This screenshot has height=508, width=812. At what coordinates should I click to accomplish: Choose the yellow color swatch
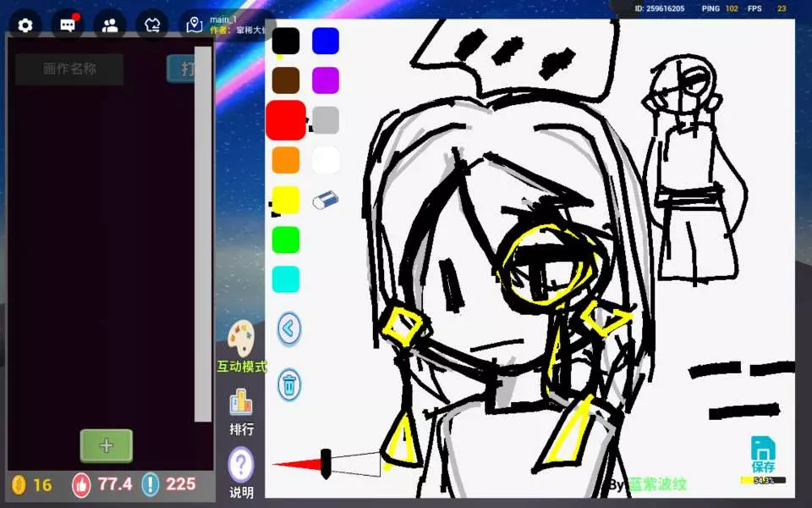(x=286, y=200)
